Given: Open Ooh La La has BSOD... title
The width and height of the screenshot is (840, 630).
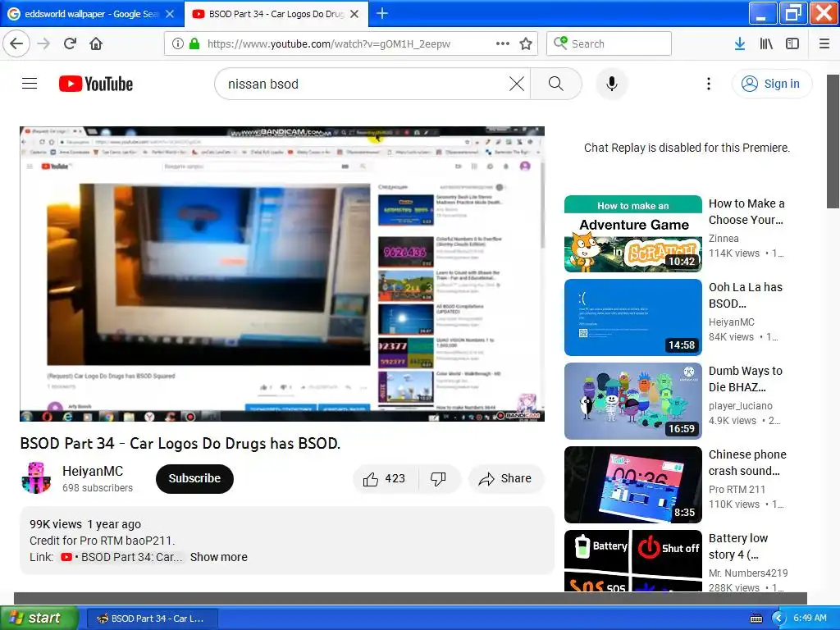Looking at the screenshot, I should click(745, 295).
